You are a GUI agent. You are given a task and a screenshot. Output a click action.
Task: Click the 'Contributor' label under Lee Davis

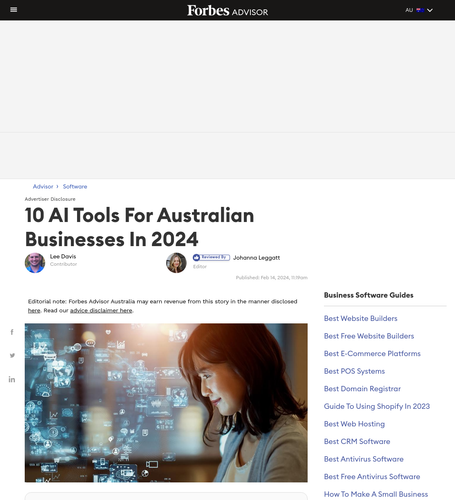coord(63,264)
